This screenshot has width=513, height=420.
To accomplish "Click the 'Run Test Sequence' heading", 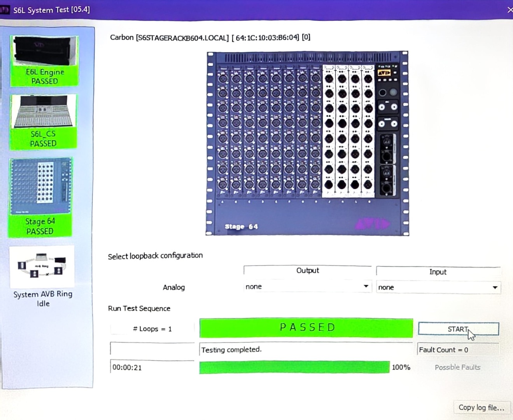I will coord(139,308).
